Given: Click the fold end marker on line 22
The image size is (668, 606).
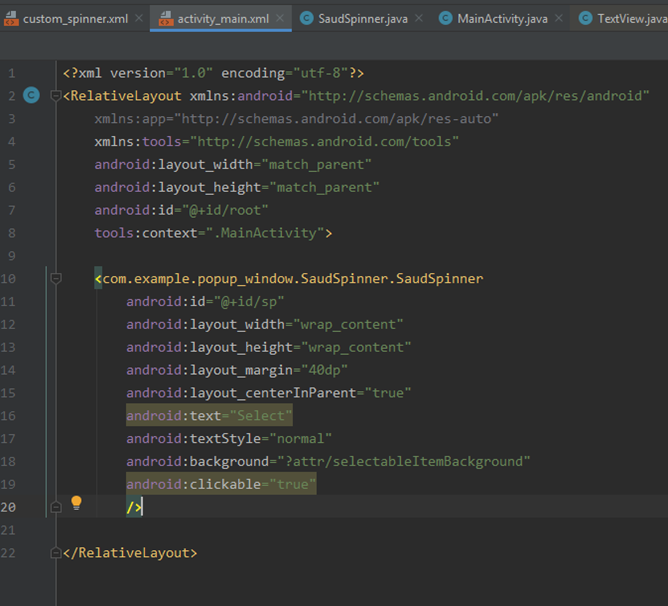Looking at the screenshot, I should pos(56,553).
